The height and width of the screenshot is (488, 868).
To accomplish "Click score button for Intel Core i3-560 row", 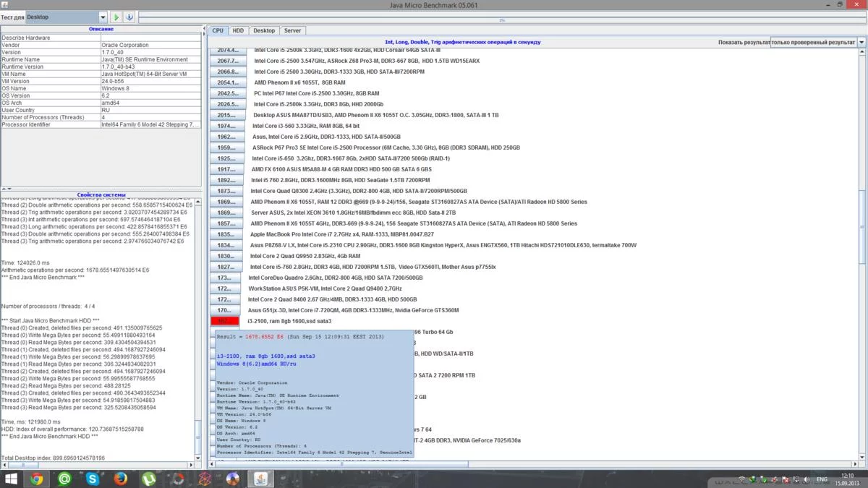I will (226, 126).
